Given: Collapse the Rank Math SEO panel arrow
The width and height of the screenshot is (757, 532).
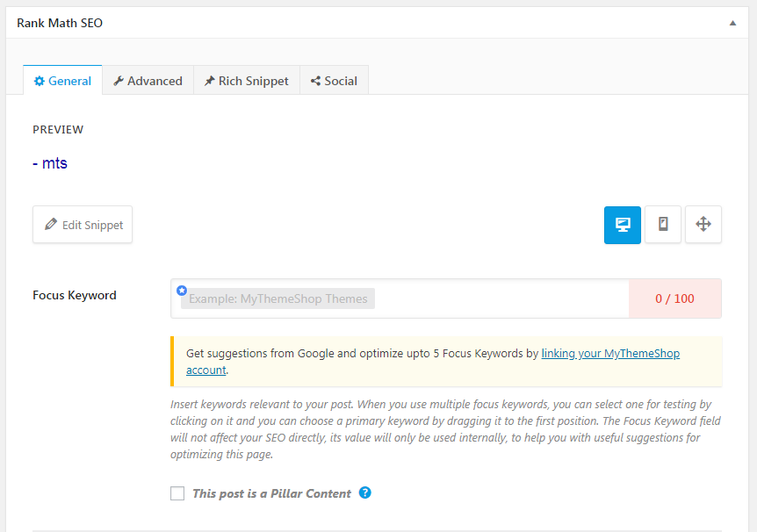Looking at the screenshot, I should (x=732, y=23).
